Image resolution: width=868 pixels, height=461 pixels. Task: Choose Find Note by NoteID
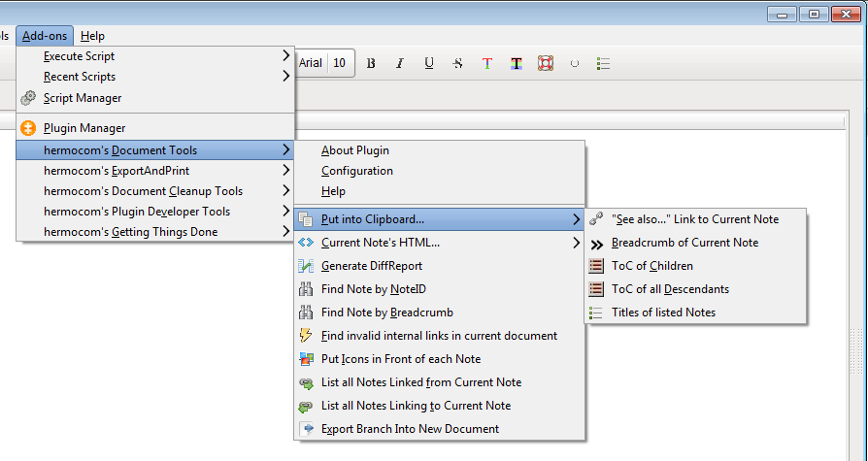tap(373, 289)
